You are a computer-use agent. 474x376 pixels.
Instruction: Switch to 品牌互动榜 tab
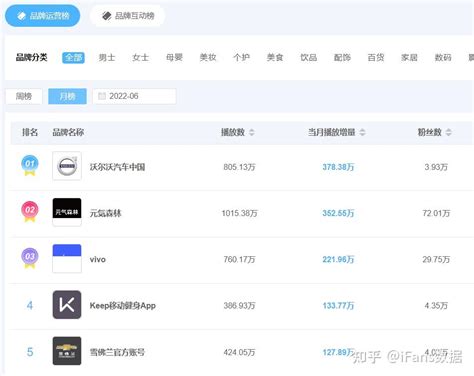(x=128, y=16)
